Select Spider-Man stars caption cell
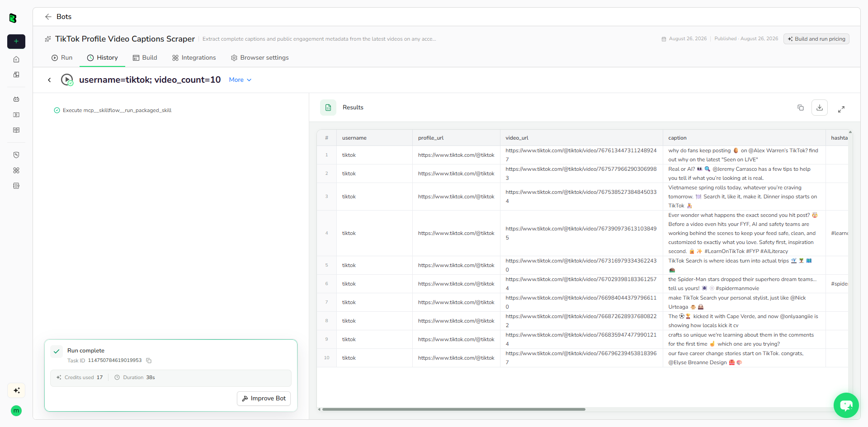This screenshot has height=427, width=868. [744, 284]
